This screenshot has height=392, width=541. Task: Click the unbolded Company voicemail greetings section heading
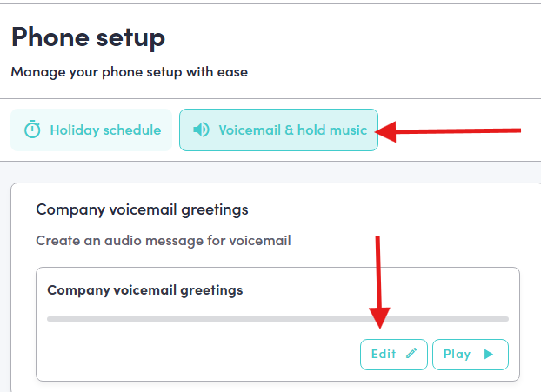pos(142,209)
